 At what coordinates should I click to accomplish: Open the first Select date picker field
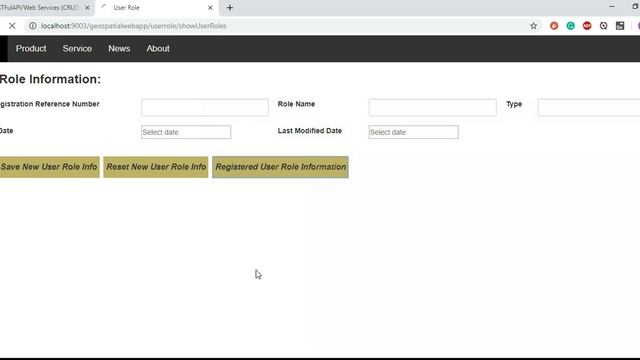pos(186,132)
